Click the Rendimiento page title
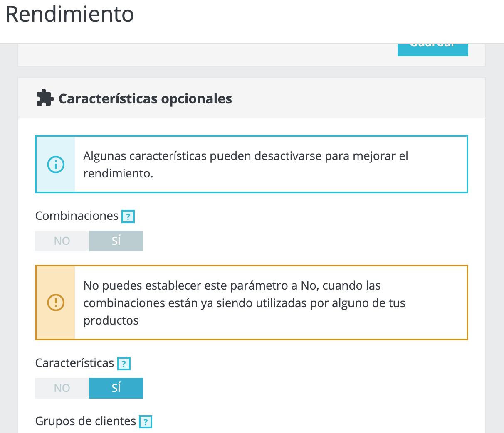This screenshot has height=433, width=504. coord(69,14)
